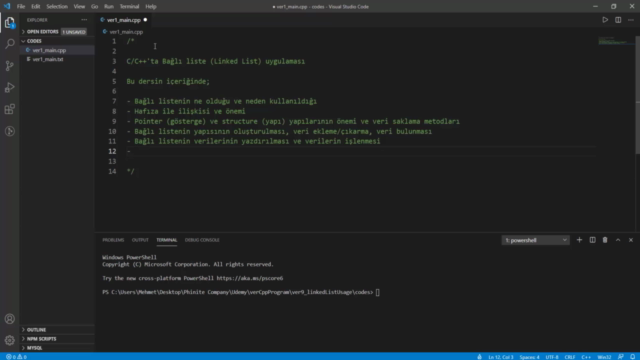640x360 pixels.
Task: Switch to the Problems panel tab
Action: pyautogui.click(x=113, y=240)
